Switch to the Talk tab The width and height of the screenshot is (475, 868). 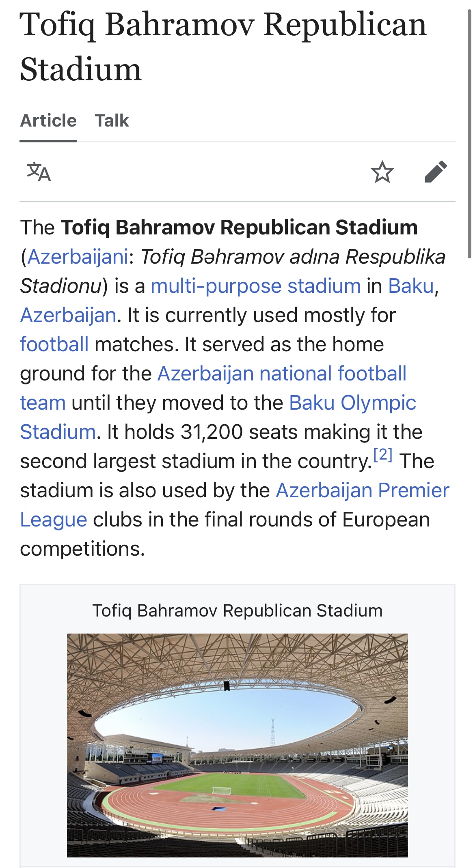(112, 120)
